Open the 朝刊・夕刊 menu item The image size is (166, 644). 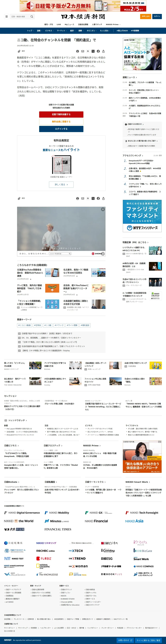pos(49,25)
